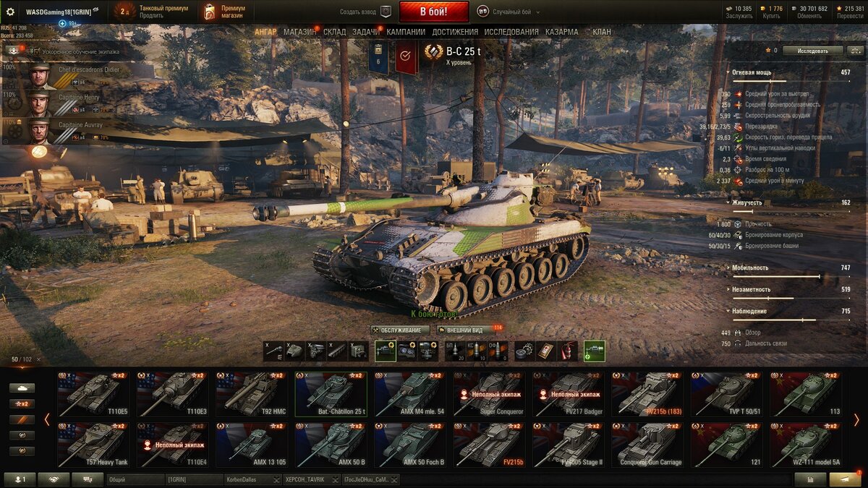Click the В бой! battle button

[x=434, y=12]
